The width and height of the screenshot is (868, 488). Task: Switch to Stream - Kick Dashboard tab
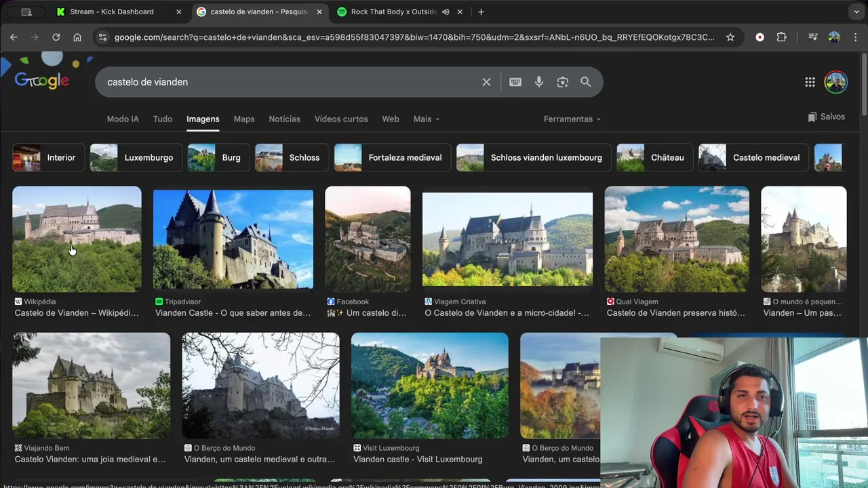point(112,12)
